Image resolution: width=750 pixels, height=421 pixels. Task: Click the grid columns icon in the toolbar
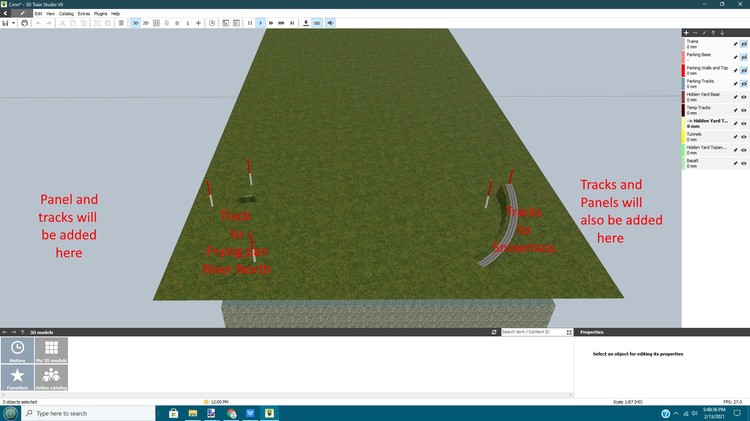[x=156, y=23]
